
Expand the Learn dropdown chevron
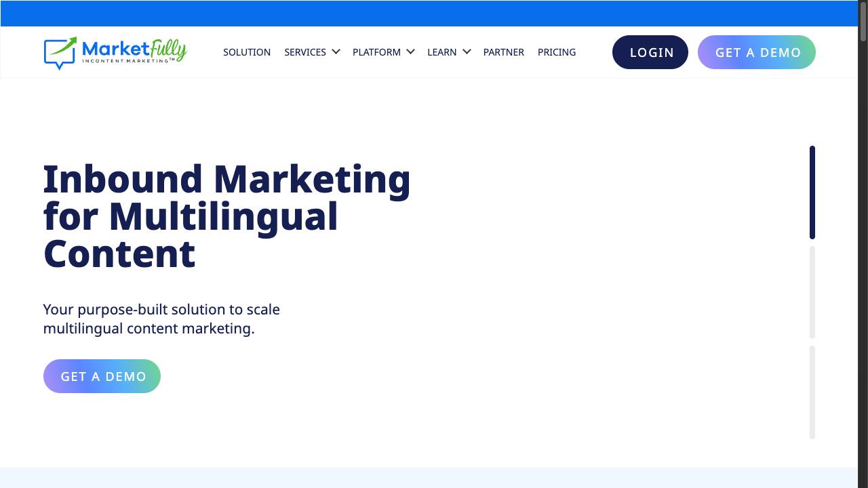point(467,52)
